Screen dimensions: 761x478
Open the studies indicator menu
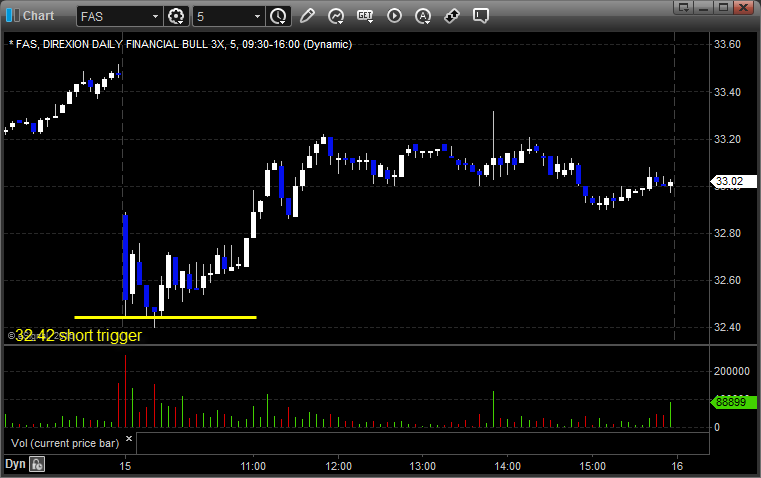(x=335, y=16)
